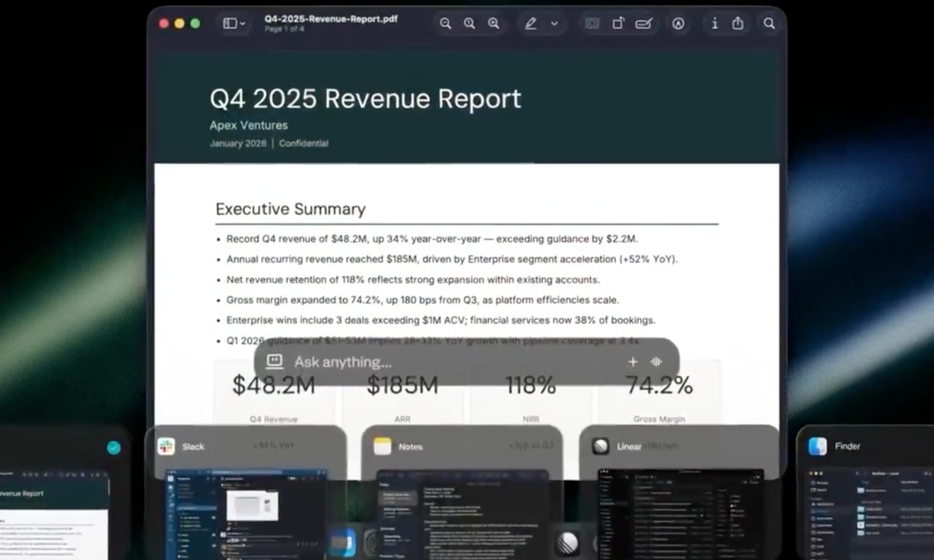This screenshot has height=560, width=934.
Task: Switch to the Linear window card
Action: [679, 504]
